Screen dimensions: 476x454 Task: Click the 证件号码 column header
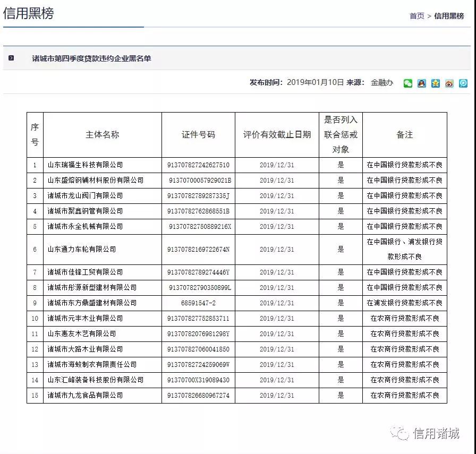[x=198, y=134]
